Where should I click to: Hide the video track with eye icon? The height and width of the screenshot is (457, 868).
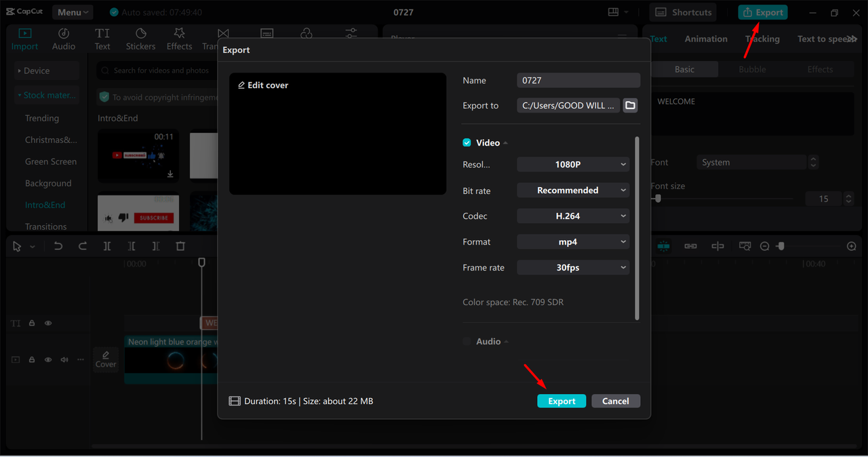(48, 359)
